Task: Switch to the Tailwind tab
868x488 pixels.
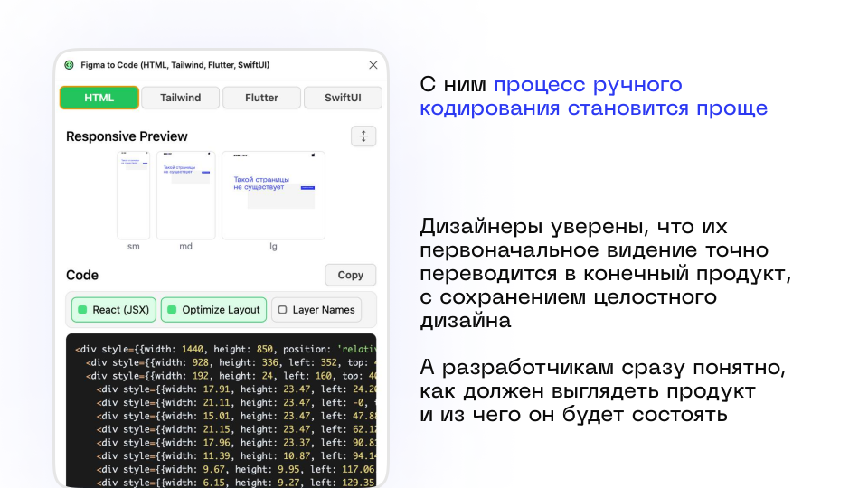Action: click(181, 98)
